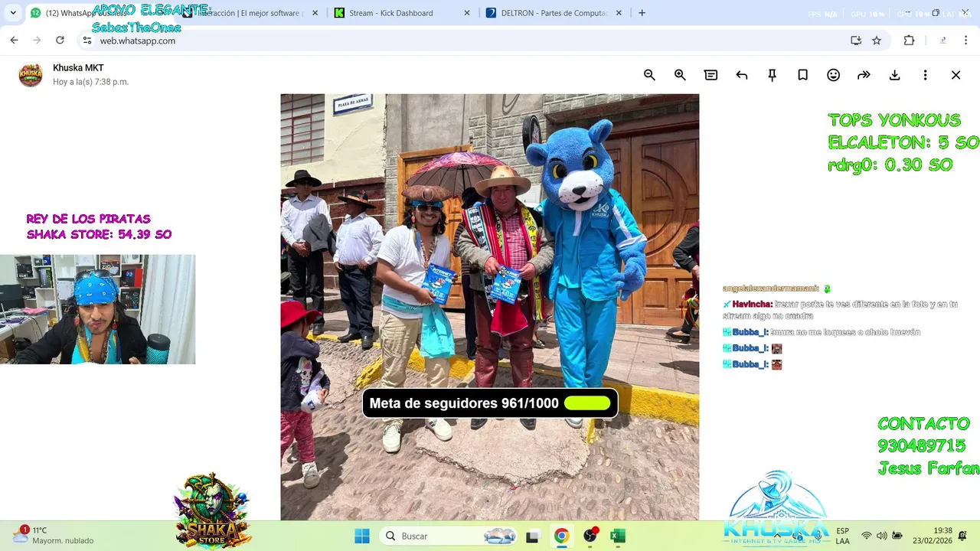Close the El mejor software tab
The width and height of the screenshot is (980, 551).
click(x=315, y=13)
